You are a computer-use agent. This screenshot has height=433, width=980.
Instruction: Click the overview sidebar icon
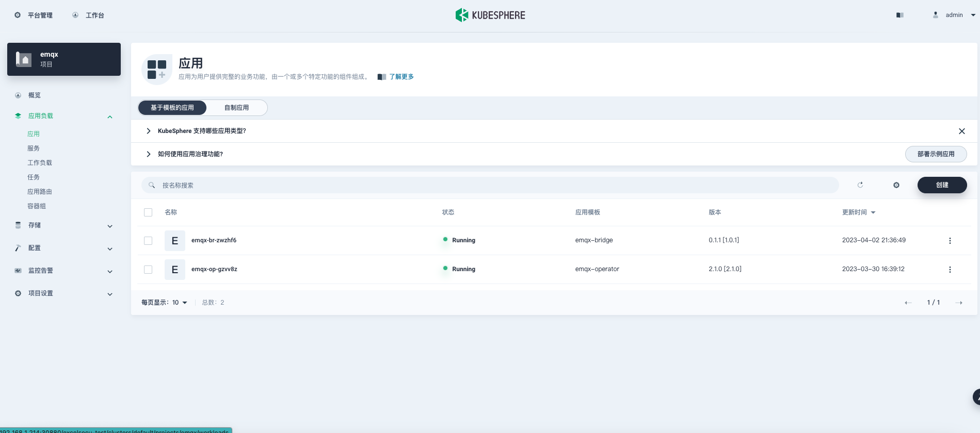pyautogui.click(x=18, y=95)
